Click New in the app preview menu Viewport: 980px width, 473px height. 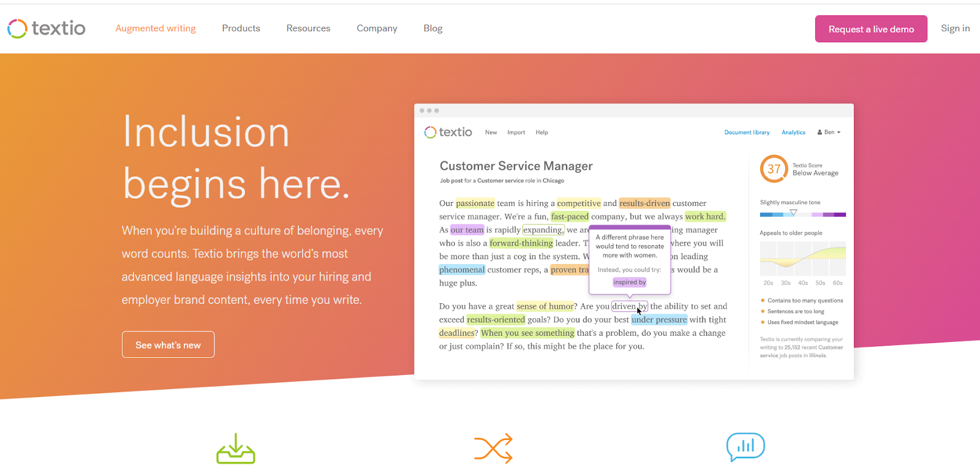(x=491, y=132)
